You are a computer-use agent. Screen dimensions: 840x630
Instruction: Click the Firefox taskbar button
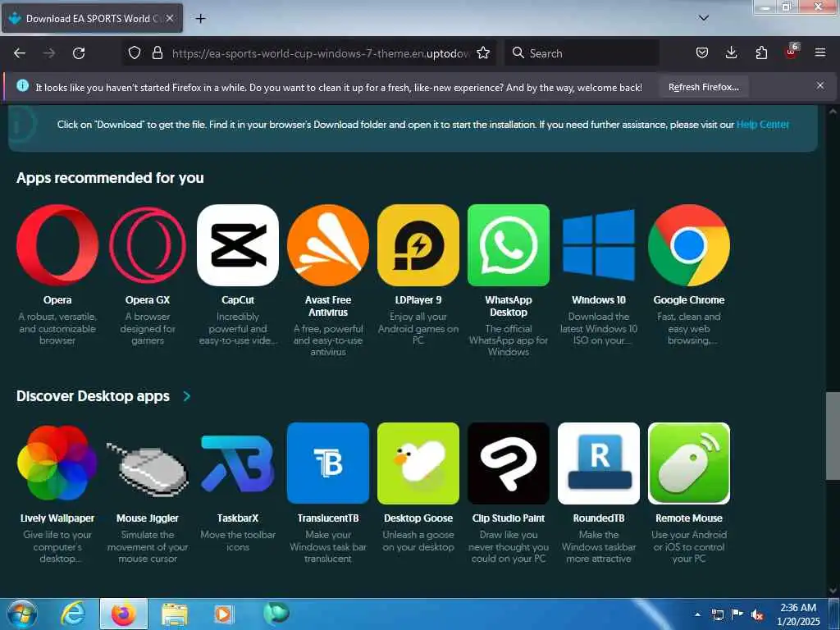click(x=124, y=614)
